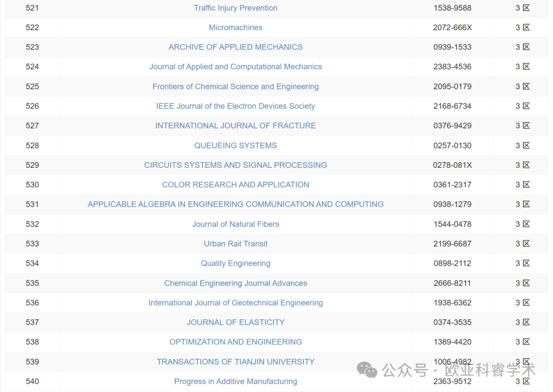Click ISSN value 0939-1533

(453, 47)
